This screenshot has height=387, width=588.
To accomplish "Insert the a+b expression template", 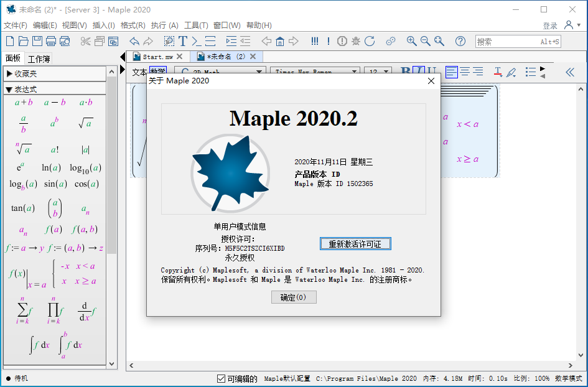I will click(x=24, y=103).
